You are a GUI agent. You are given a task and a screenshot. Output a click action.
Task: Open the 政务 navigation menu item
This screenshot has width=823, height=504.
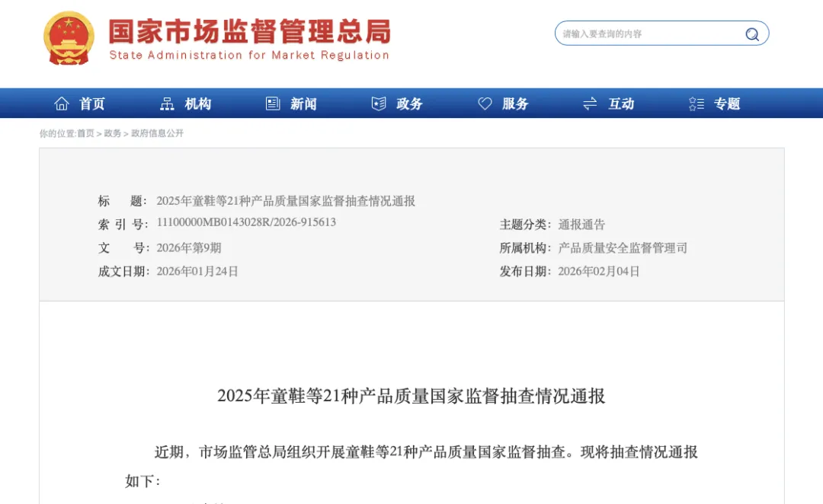pyautogui.click(x=409, y=104)
